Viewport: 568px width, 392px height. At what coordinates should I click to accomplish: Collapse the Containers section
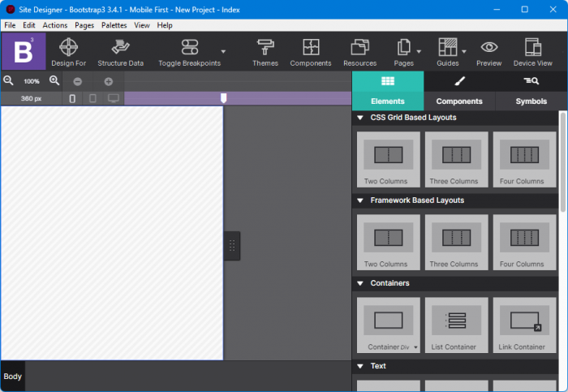[360, 283]
